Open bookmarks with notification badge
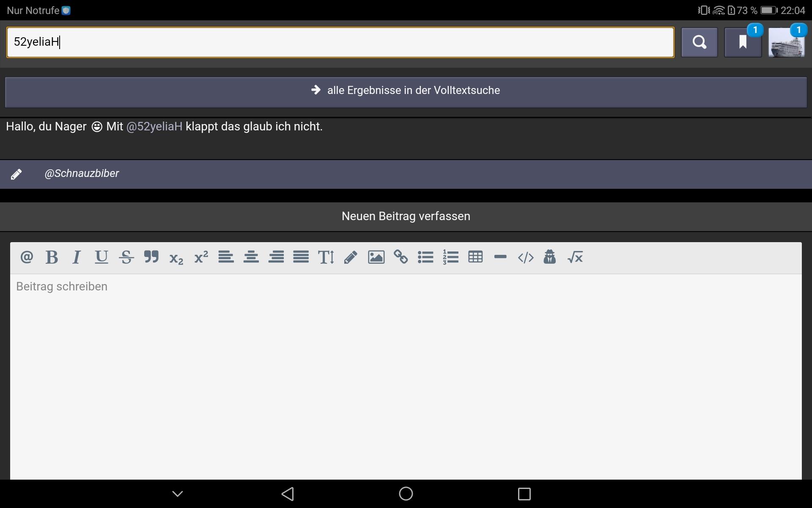This screenshot has height=508, width=812. pos(743,42)
